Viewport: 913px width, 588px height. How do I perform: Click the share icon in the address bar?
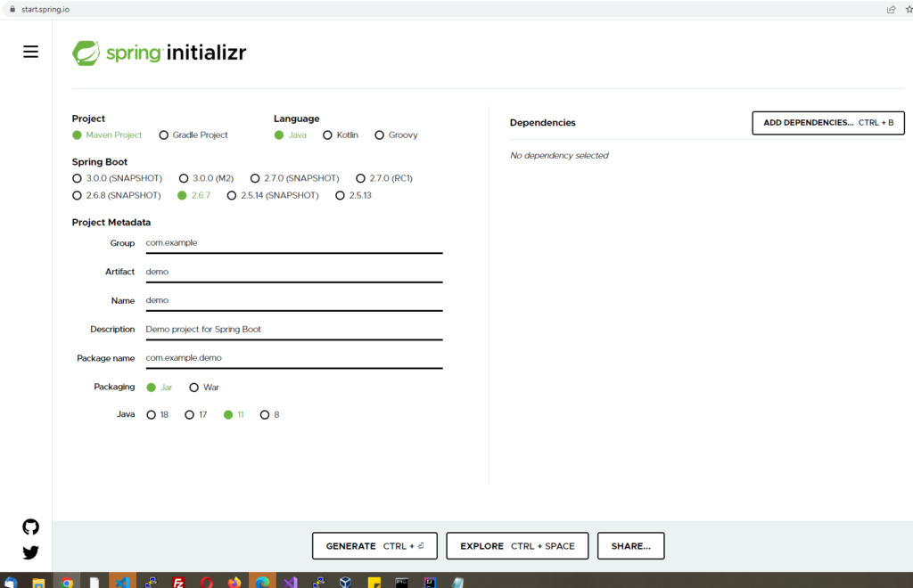[x=891, y=9]
